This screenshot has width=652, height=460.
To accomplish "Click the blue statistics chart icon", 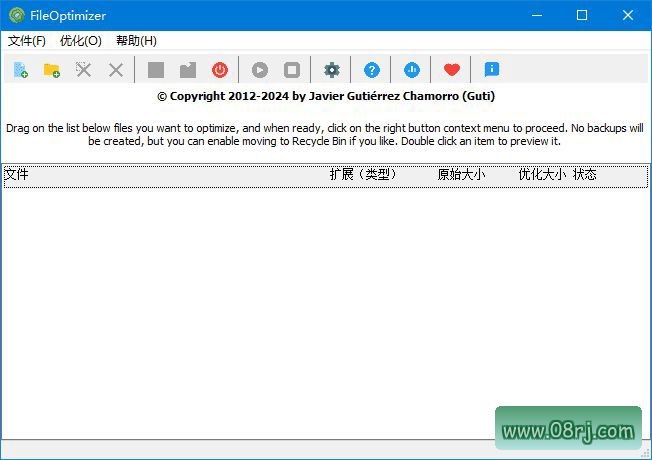I will pos(412,70).
